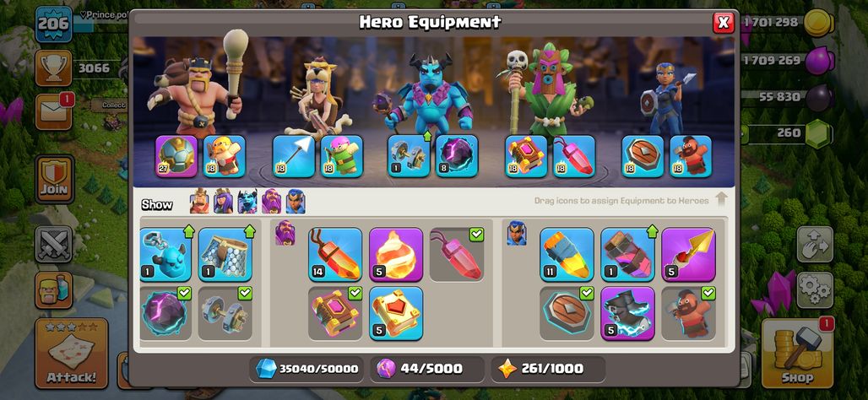The image size is (868, 400).
Task: Select the upgradable Henchmen Puppet with green arrow
Action: click(165, 255)
